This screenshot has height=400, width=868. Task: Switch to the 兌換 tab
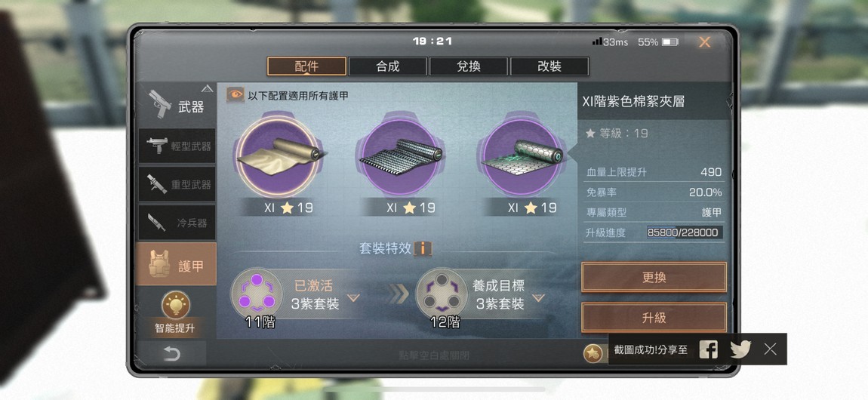click(x=468, y=66)
